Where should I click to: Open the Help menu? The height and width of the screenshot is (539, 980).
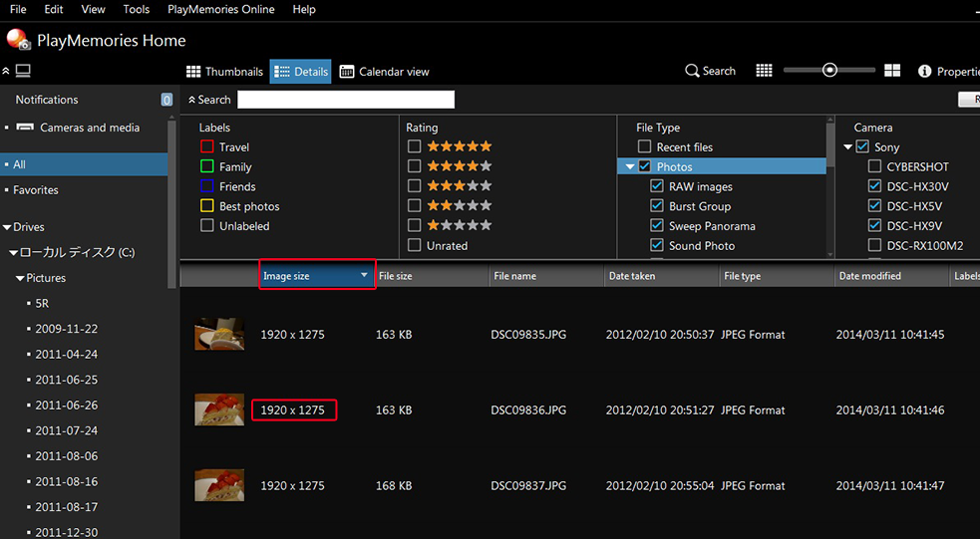click(304, 9)
